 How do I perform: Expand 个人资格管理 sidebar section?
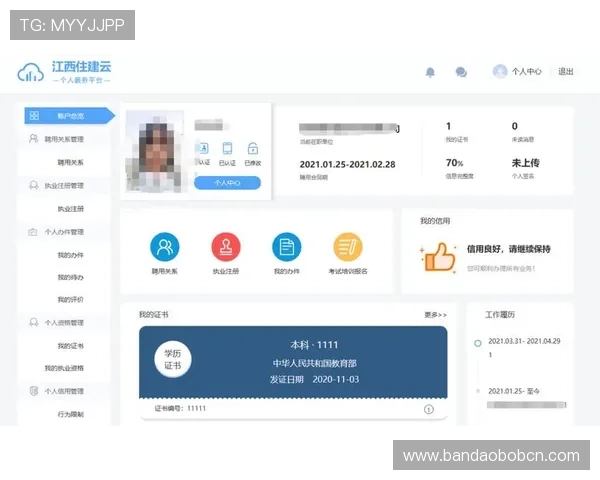[x=64, y=323]
